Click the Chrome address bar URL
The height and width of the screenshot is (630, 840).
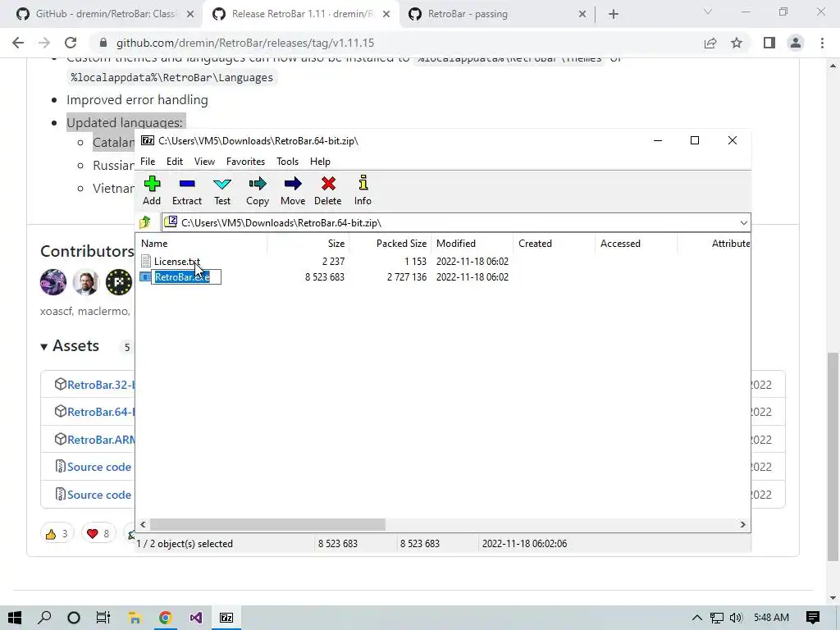tap(244, 43)
